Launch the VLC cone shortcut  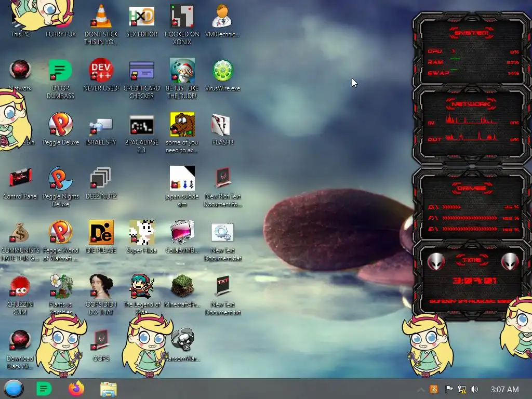[x=101, y=16]
